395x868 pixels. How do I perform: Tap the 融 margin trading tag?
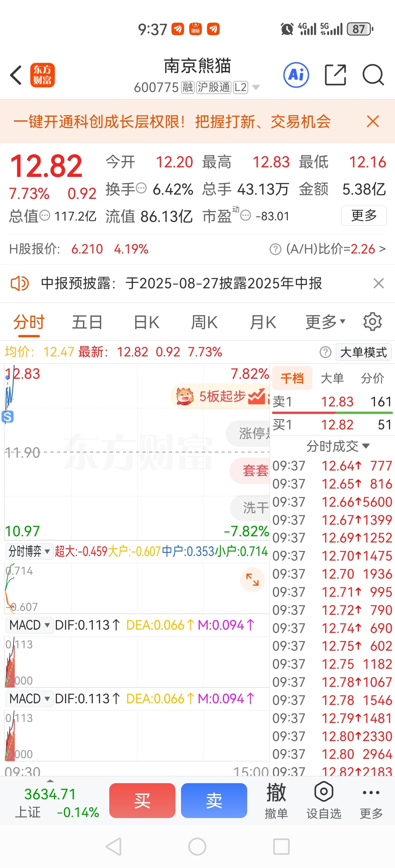coord(188,87)
